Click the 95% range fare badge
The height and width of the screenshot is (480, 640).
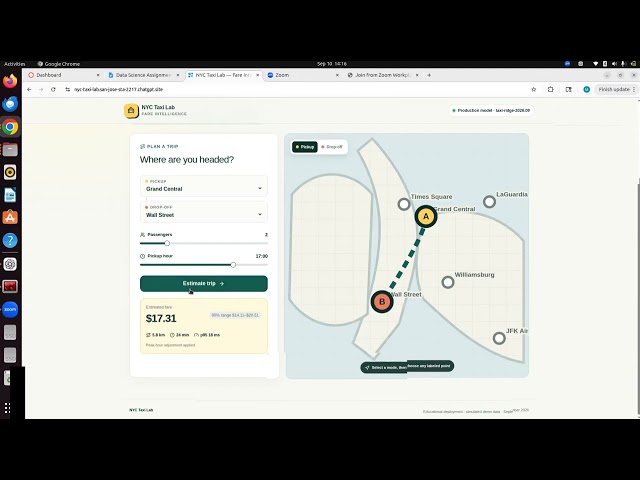coord(235,315)
